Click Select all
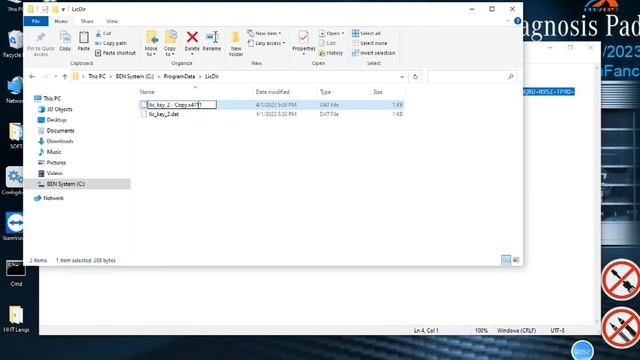 coord(366,33)
